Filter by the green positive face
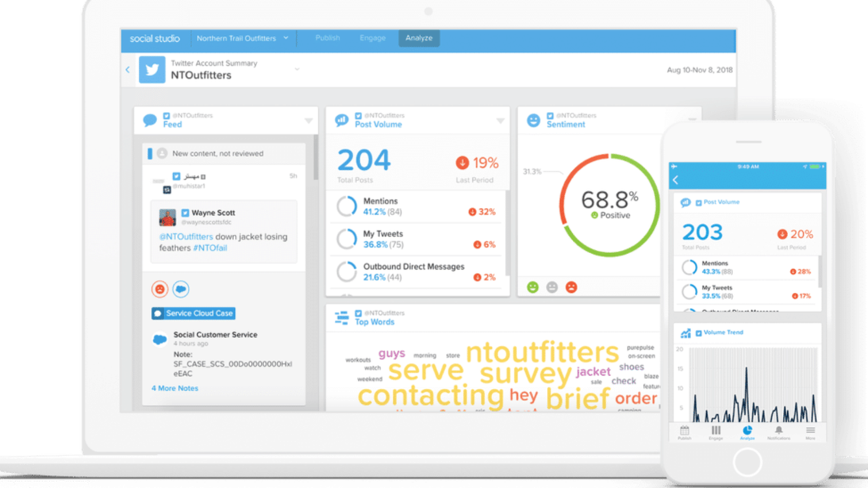Viewport: 868px width, 488px height. coord(532,287)
